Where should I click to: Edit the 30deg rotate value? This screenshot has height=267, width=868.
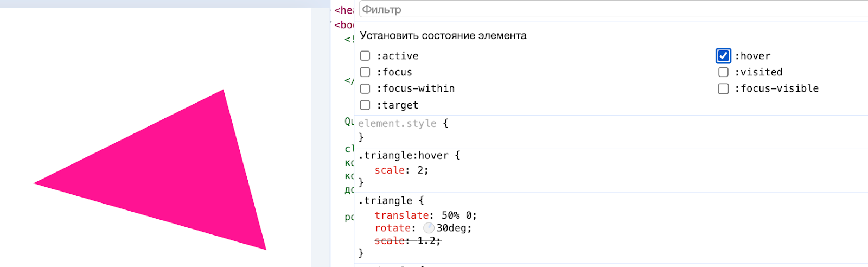pos(452,228)
